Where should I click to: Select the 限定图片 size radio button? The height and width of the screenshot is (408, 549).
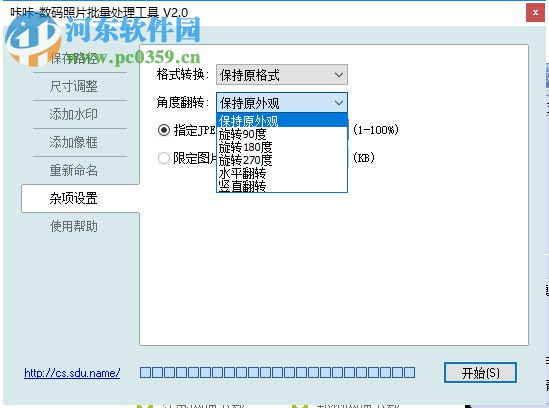(x=164, y=158)
